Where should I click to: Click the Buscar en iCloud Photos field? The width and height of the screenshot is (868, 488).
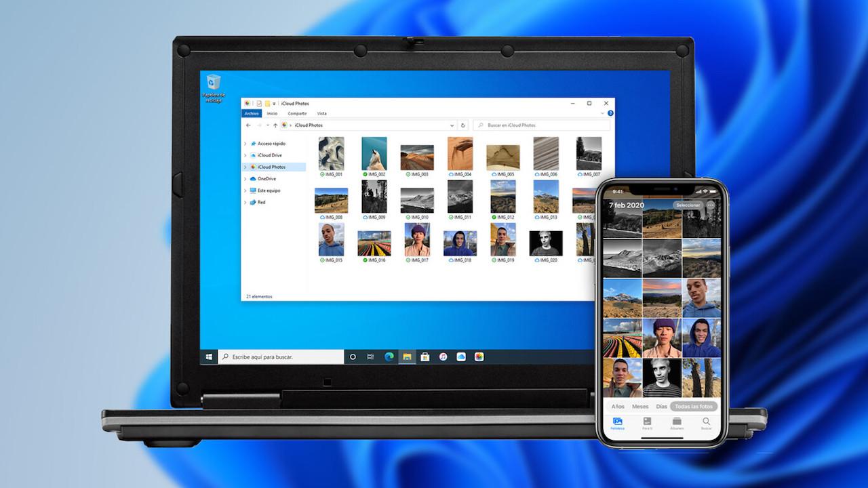click(541, 125)
